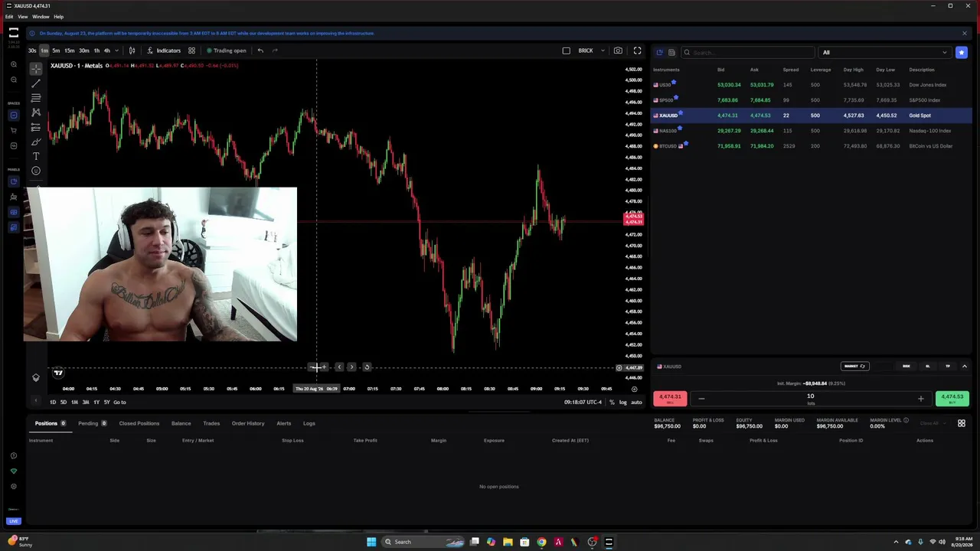Image resolution: width=980 pixels, height=551 pixels.
Task: Open the projection and position tools
Action: point(36,127)
